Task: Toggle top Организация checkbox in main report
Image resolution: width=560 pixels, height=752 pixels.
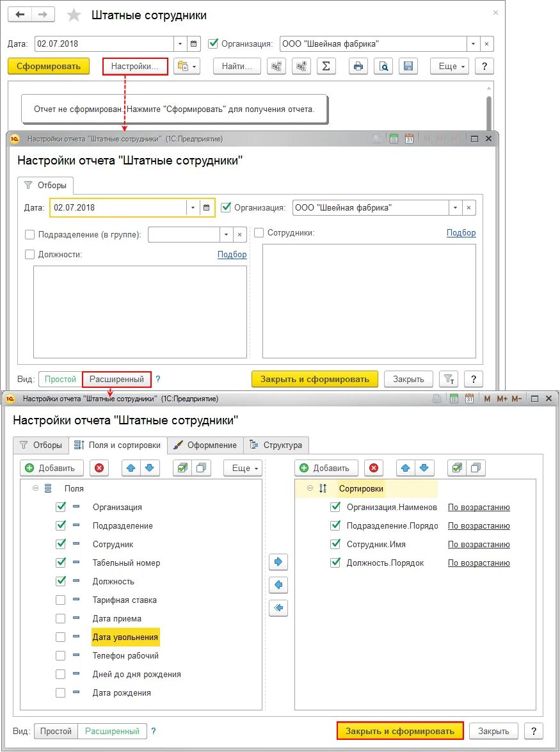Action: pyautogui.click(x=213, y=44)
